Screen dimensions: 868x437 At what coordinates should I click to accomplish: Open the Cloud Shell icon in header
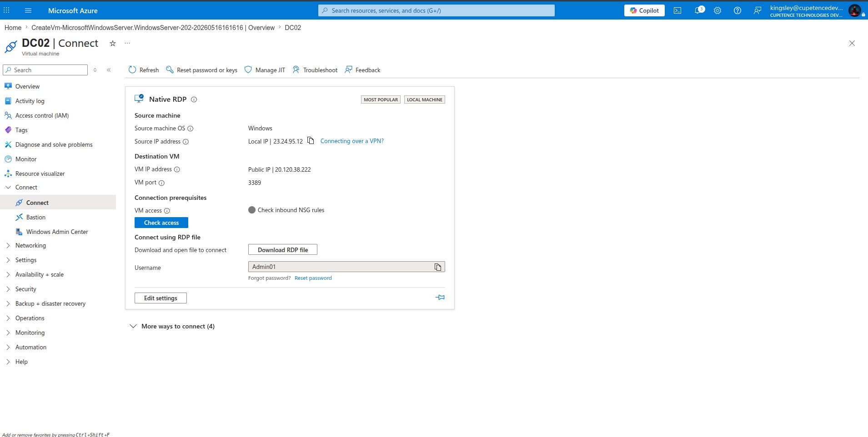tap(677, 10)
